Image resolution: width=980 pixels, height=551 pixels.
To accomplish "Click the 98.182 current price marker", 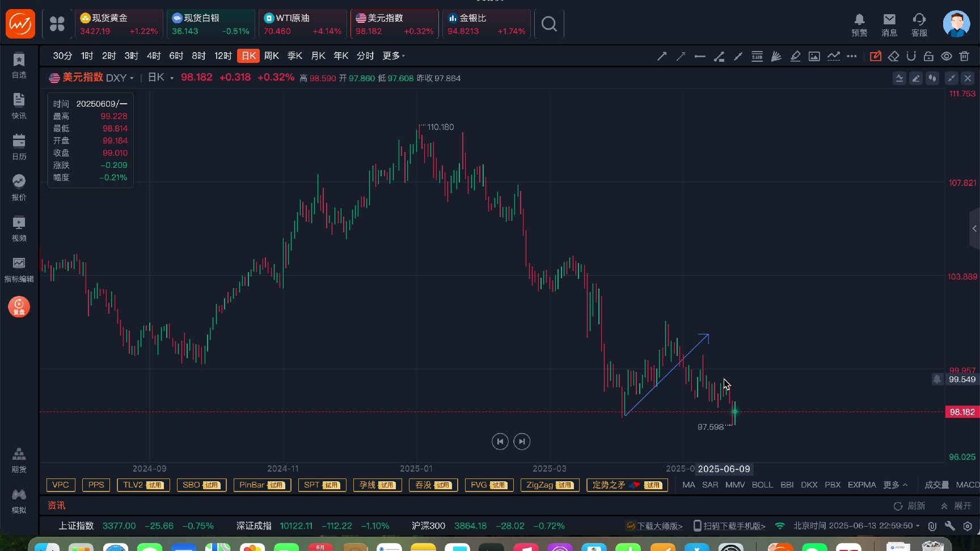I will click(x=962, y=412).
